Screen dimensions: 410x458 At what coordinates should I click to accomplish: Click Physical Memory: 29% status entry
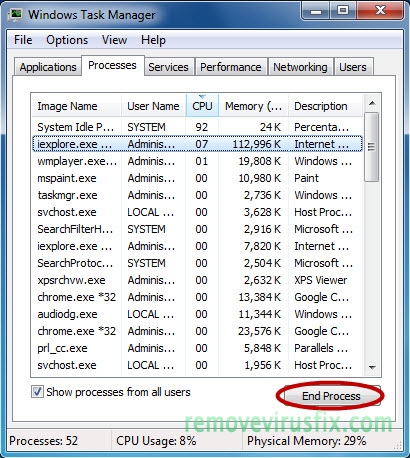click(x=306, y=441)
